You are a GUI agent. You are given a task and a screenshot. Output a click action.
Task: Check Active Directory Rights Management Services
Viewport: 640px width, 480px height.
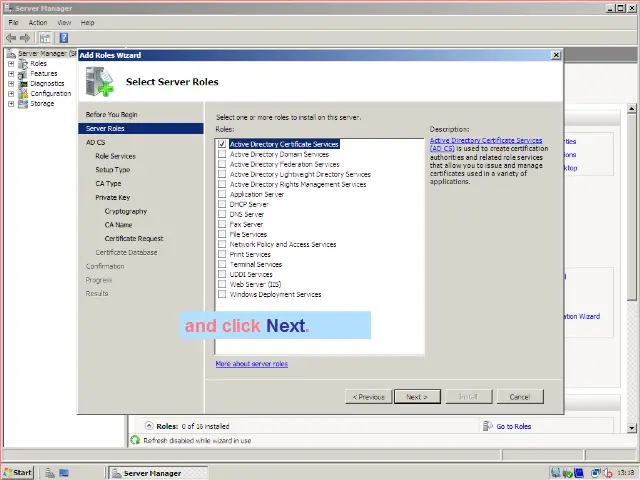click(222, 184)
